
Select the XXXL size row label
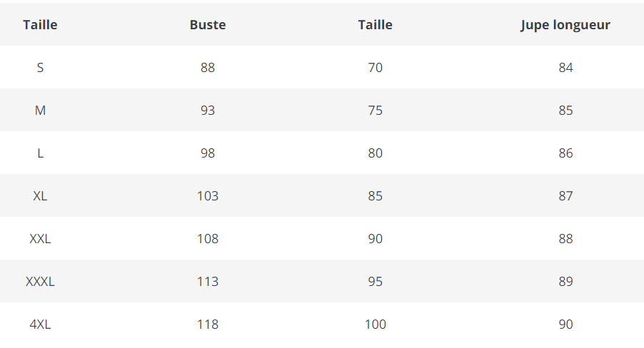pyautogui.click(x=40, y=282)
